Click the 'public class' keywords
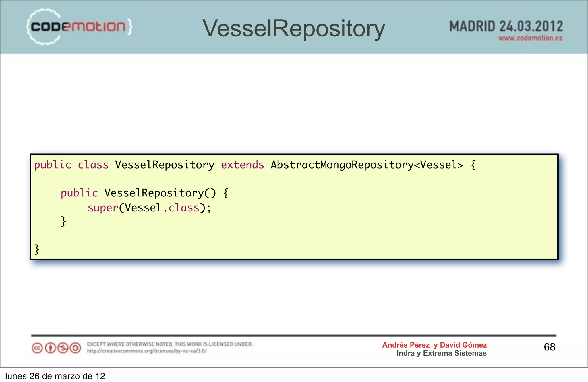The height and width of the screenshot is (382, 588). 71,165
